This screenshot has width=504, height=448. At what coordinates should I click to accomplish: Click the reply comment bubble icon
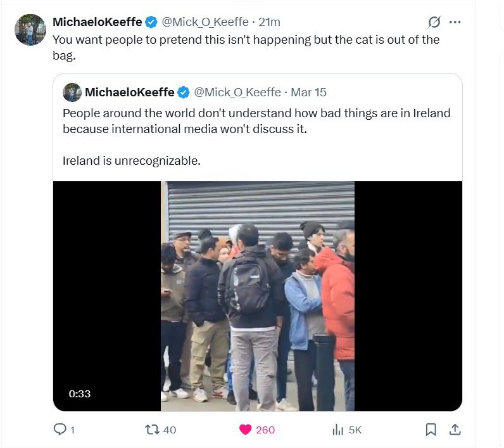coord(60,430)
